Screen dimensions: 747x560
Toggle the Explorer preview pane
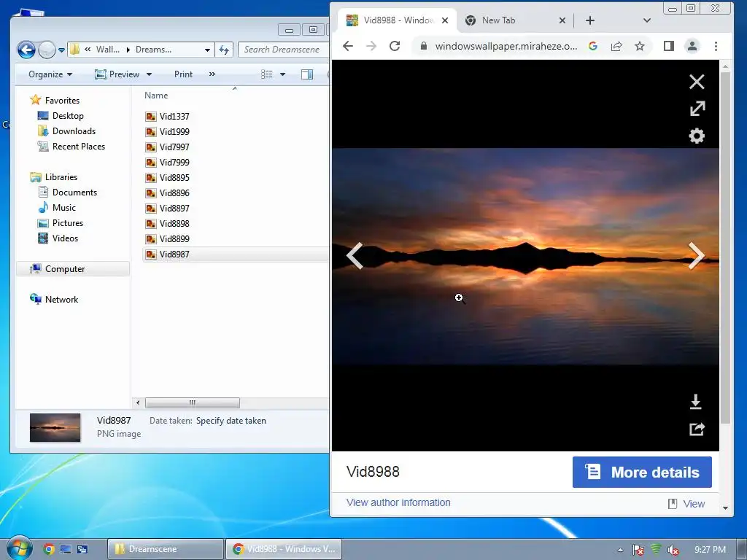[x=307, y=74]
